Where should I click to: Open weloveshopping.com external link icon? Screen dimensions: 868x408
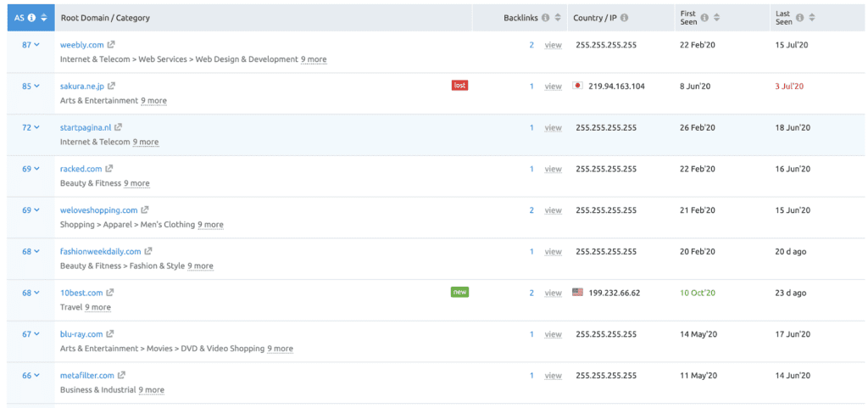click(x=144, y=210)
